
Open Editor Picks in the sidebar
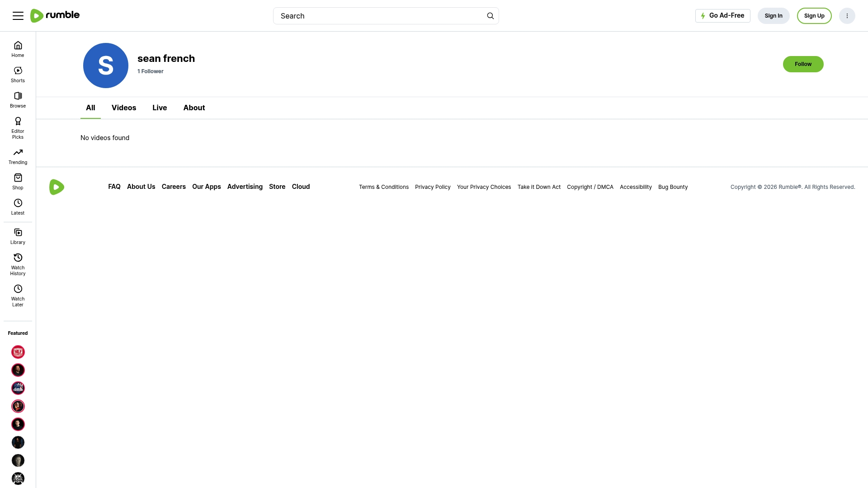(x=18, y=128)
